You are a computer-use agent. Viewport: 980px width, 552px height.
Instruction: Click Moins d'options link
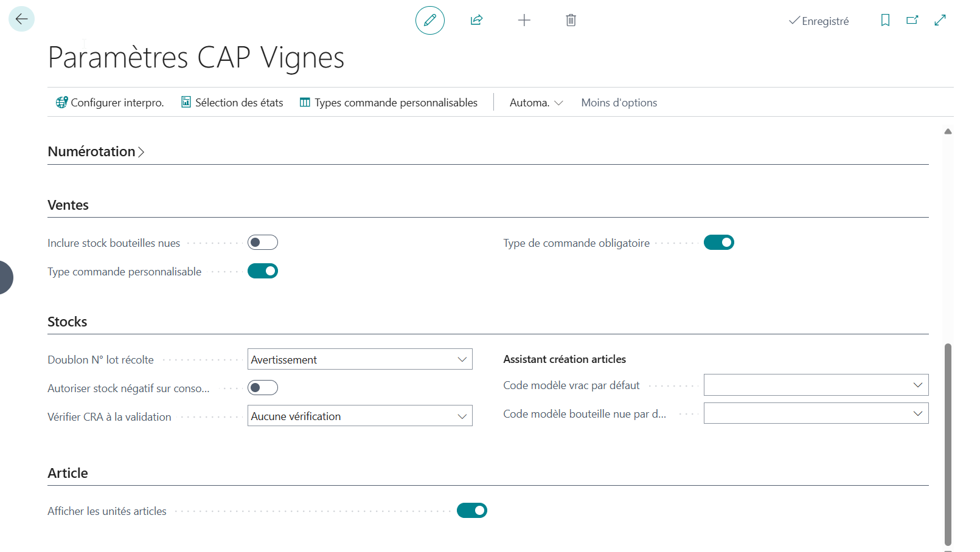619,103
